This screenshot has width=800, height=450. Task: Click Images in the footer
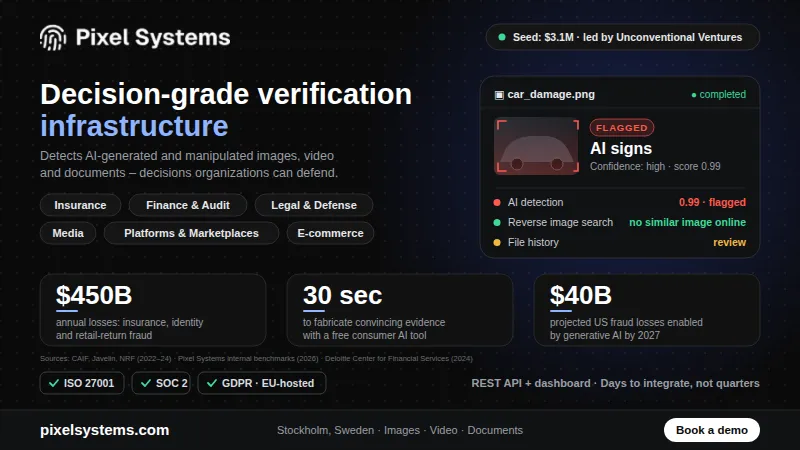(402, 430)
